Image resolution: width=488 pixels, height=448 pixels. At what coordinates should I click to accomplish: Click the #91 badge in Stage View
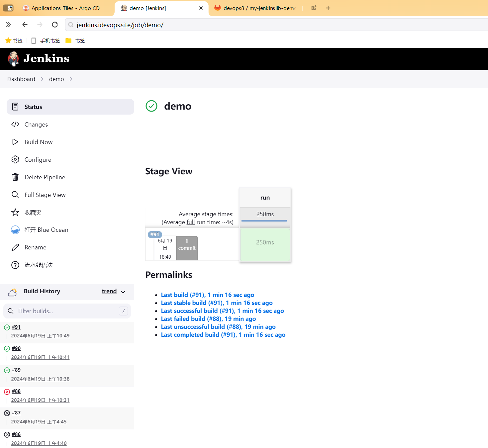[x=155, y=234]
